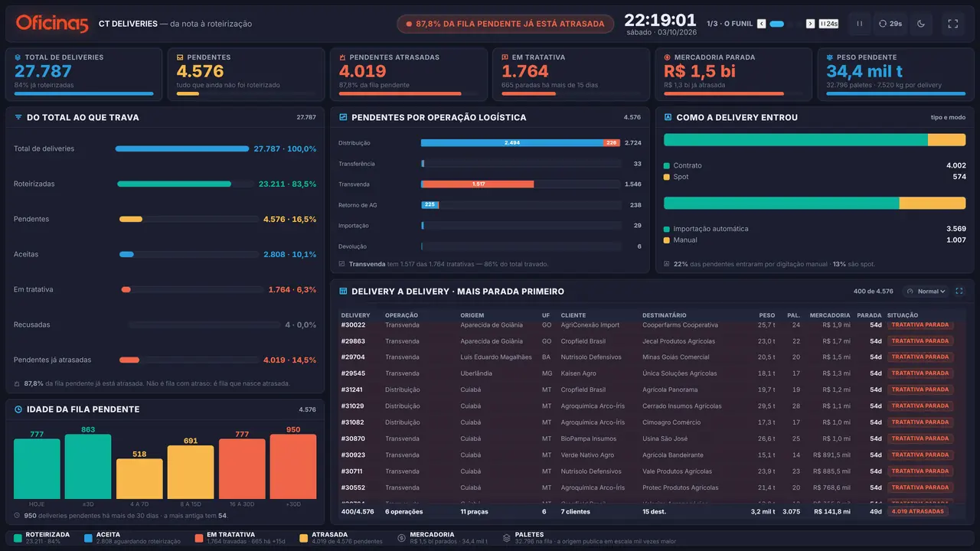Click the Oficina5 logo
Image resolution: width=980 pixels, height=551 pixels.
pyautogui.click(x=52, y=24)
